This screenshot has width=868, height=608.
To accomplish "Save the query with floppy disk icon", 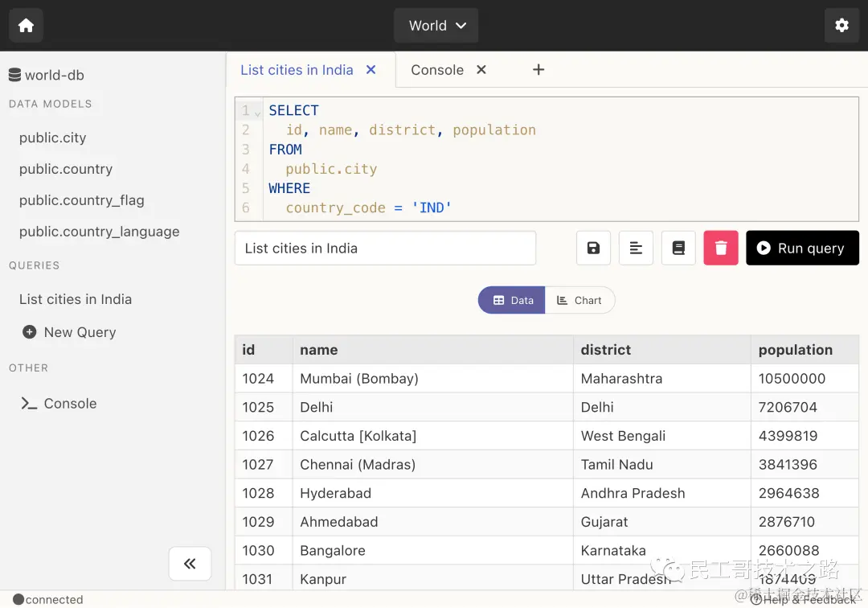I will click(593, 248).
